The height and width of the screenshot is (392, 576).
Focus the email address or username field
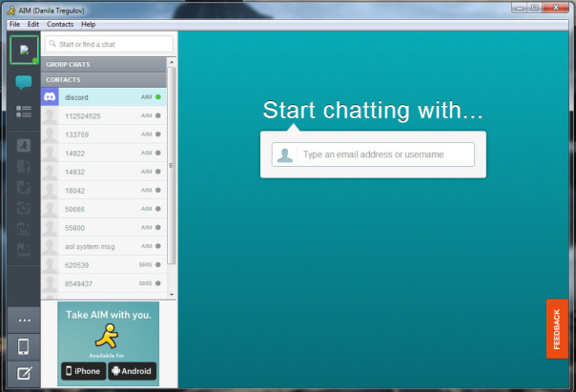(373, 155)
